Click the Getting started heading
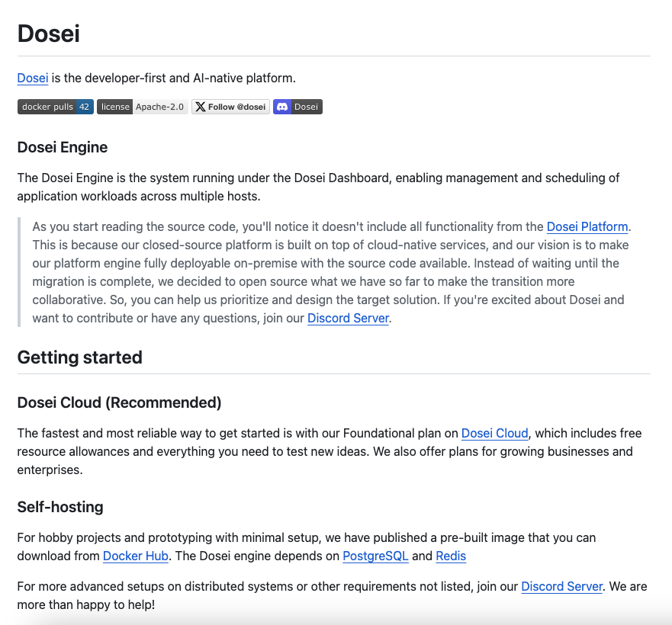 click(x=80, y=357)
